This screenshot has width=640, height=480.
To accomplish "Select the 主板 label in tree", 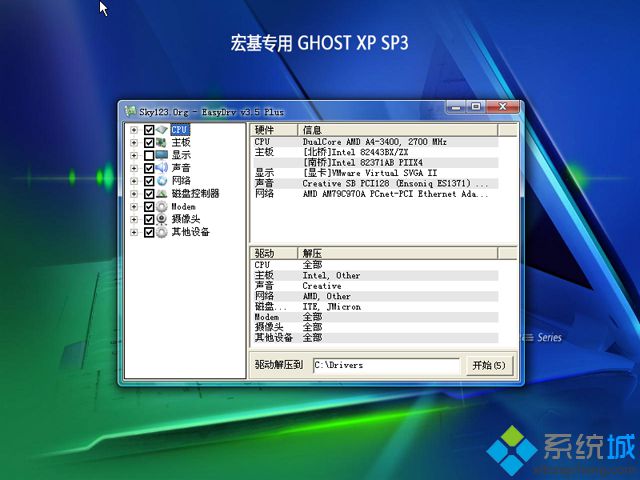I will [x=181, y=142].
